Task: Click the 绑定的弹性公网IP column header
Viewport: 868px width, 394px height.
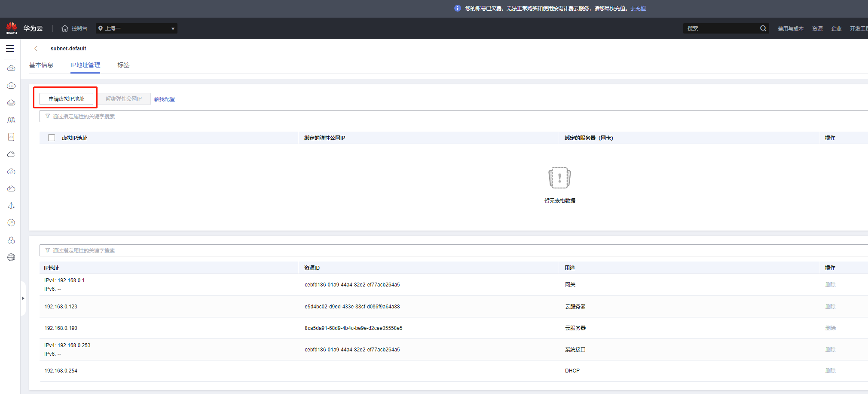Action: click(324, 138)
